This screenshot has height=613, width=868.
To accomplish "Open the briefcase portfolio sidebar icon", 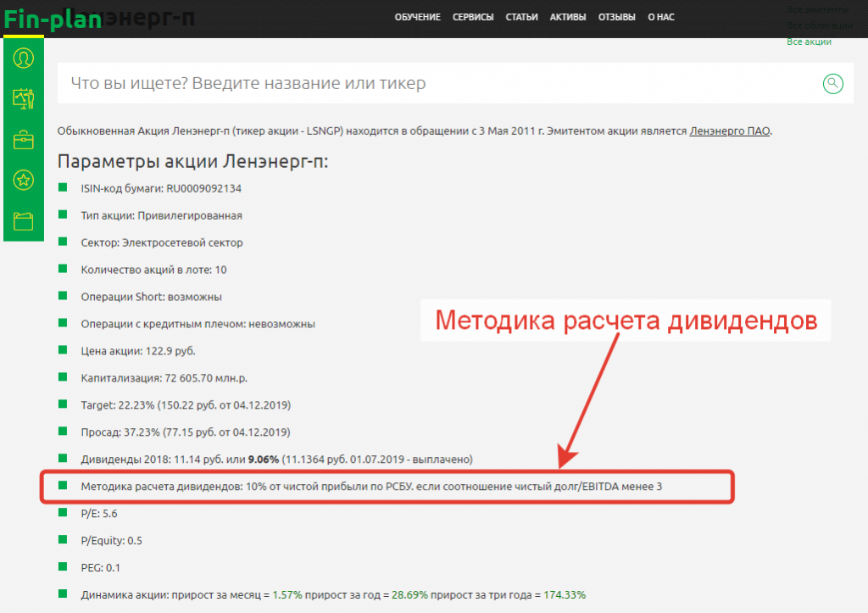I will [24, 140].
